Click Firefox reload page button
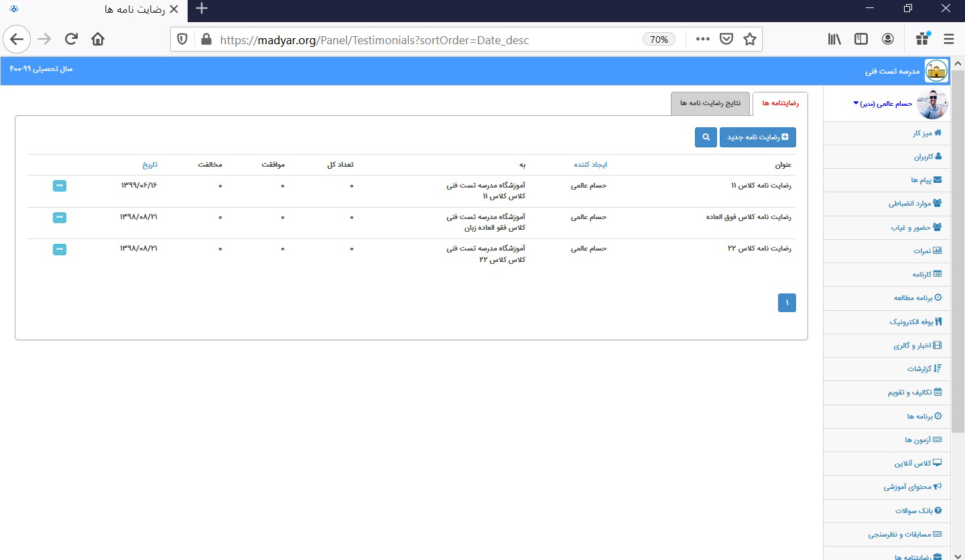This screenshot has width=965, height=560. coord(71,40)
